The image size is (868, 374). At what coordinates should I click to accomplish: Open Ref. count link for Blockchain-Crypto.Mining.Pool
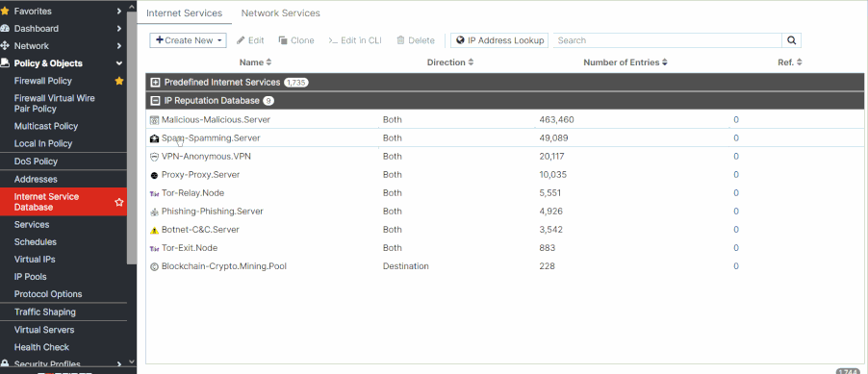736,266
